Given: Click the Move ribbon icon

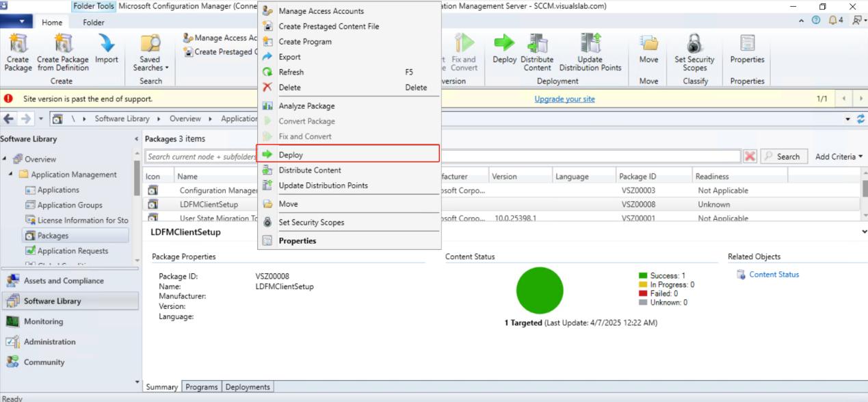Looking at the screenshot, I should pos(648,45).
